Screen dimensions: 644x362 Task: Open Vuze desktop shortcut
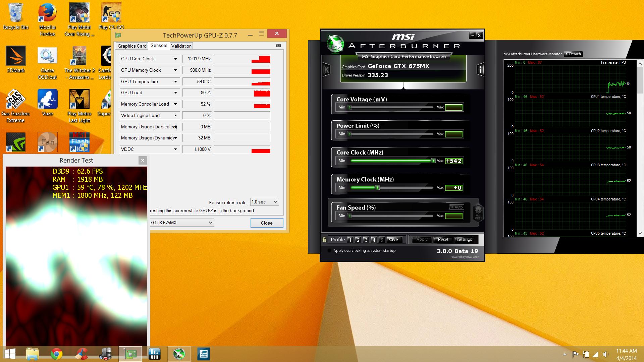pos(47,103)
